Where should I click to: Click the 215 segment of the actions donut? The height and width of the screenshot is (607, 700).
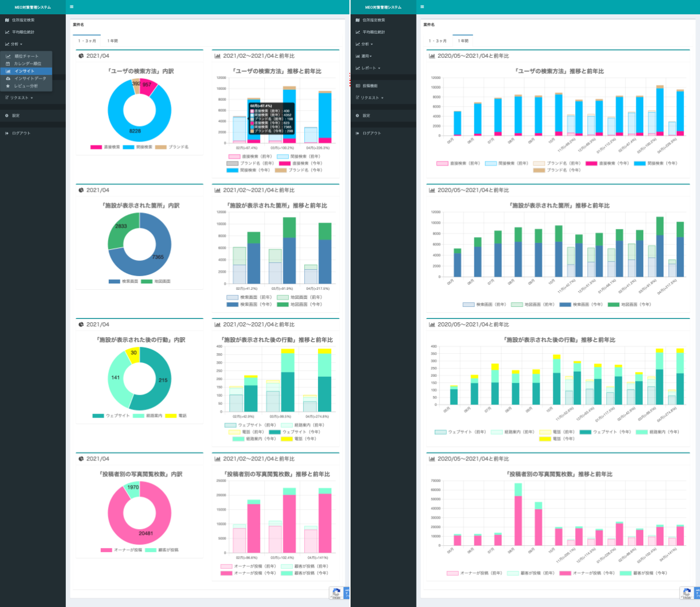[163, 380]
